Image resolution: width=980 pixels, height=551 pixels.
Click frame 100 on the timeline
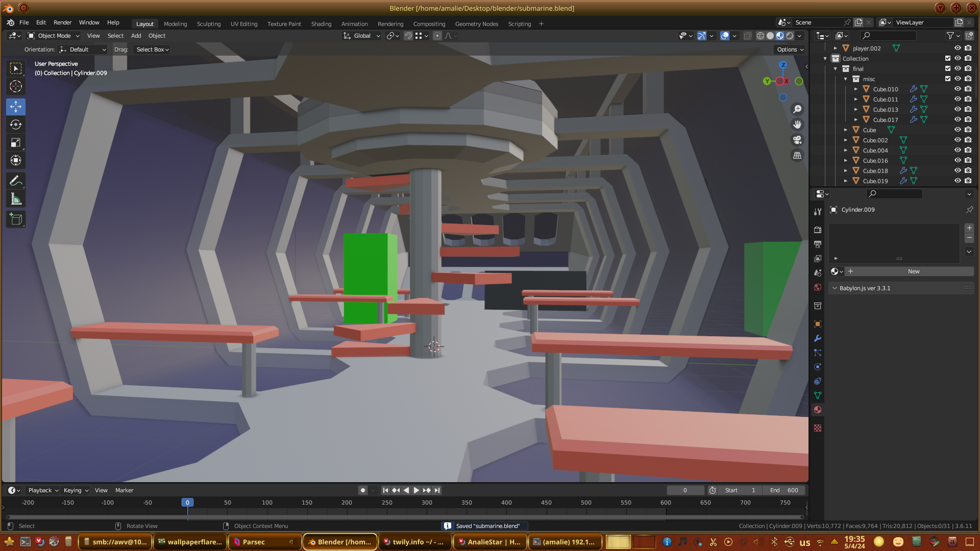pos(267,503)
